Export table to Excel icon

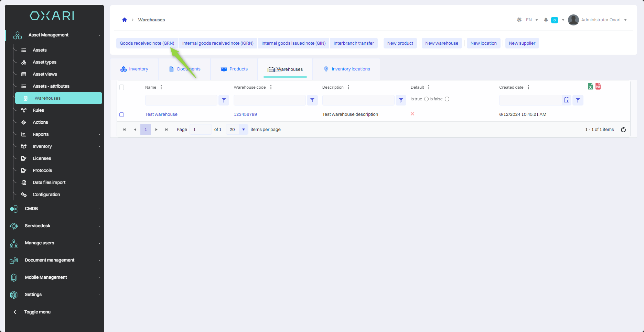pos(590,86)
